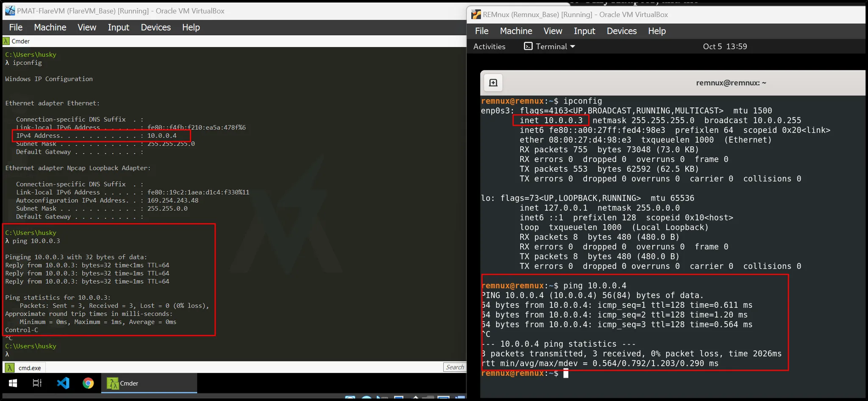
Task: Launch Visual Studio Code from taskbar
Action: 63,383
